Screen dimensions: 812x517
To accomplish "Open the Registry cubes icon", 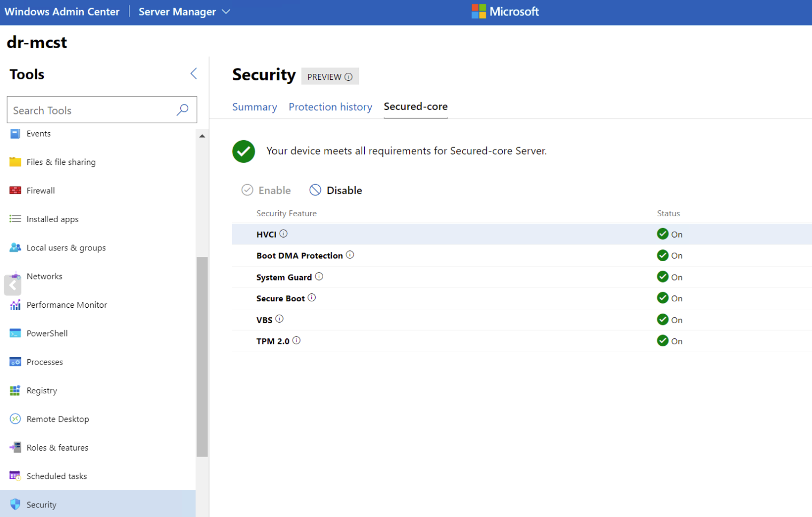I will tap(15, 391).
